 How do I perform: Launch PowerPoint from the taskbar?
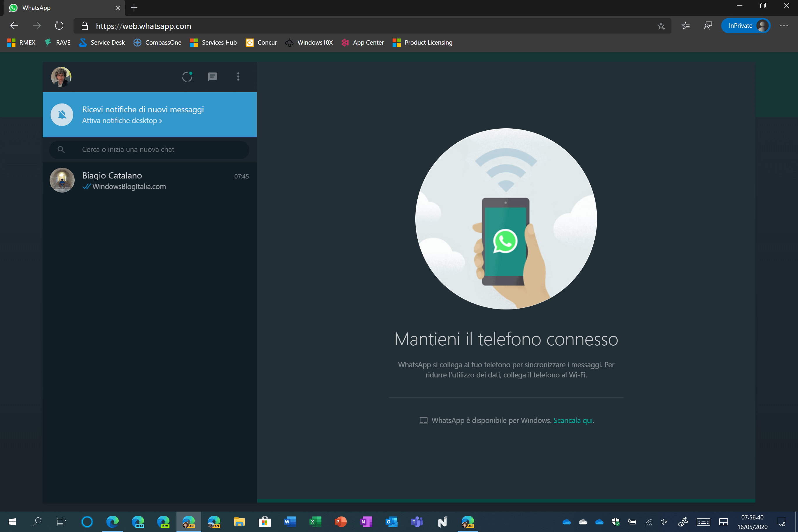click(341, 522)
